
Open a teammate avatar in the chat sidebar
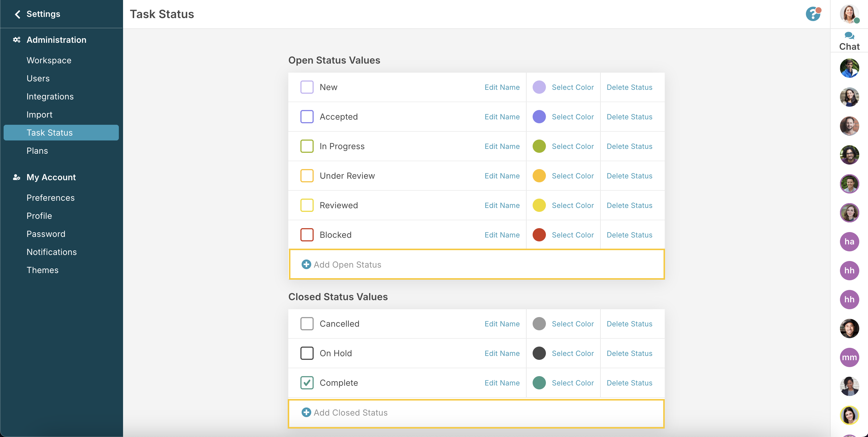(x=849, y=68)
